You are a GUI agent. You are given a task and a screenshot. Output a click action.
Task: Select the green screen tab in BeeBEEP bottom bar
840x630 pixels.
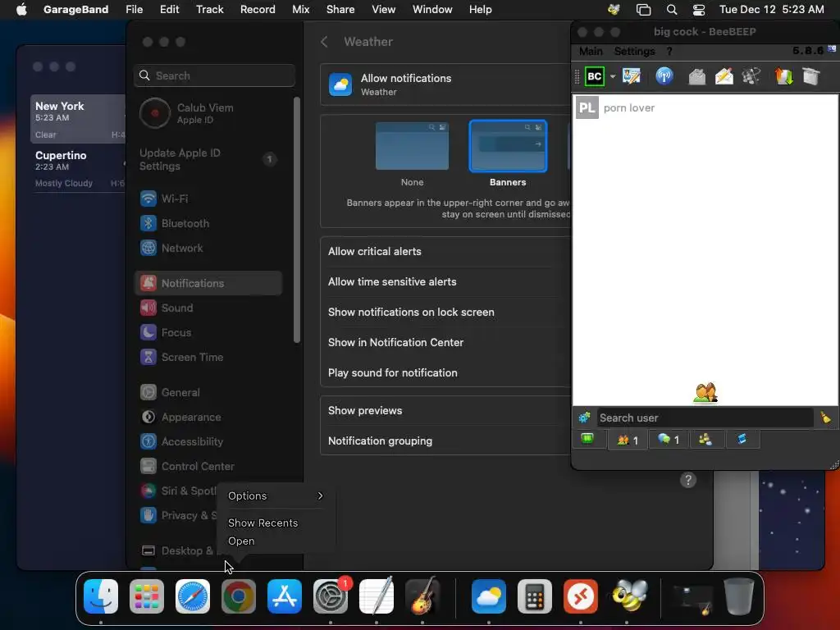click(x=587, y=440)
